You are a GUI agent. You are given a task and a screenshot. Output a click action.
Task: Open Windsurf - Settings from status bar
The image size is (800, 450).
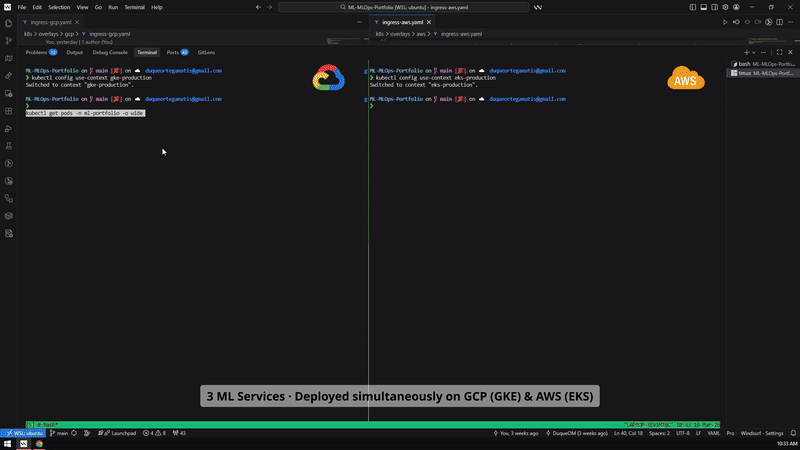[762, 433]
